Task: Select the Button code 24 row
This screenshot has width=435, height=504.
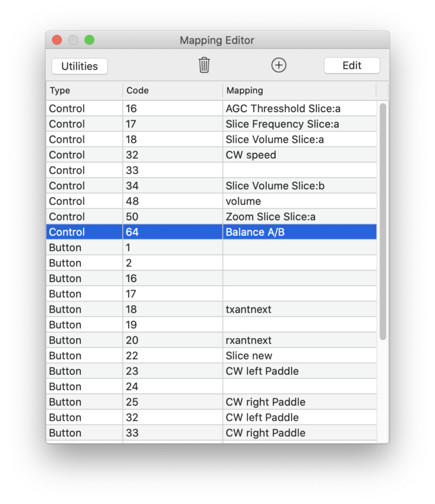Action: (211, 386)
